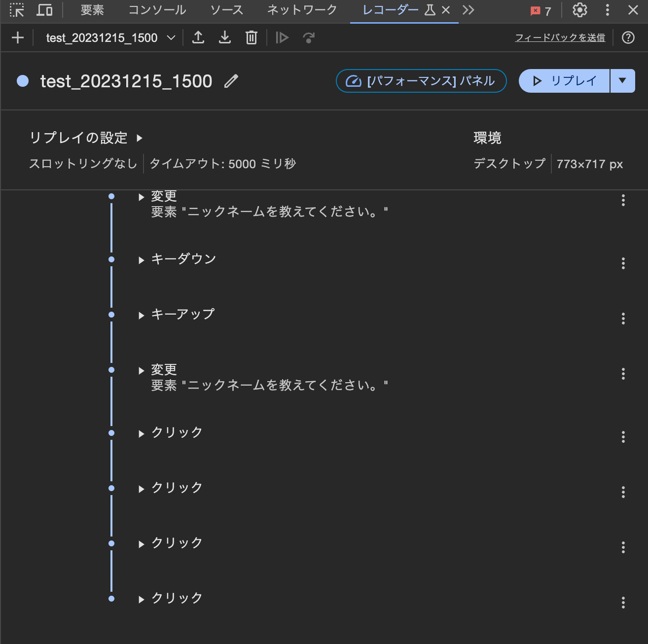Switch to the ネットワーク tab
Viewport: 648px width, 644px height.
(x=302, y=9)
